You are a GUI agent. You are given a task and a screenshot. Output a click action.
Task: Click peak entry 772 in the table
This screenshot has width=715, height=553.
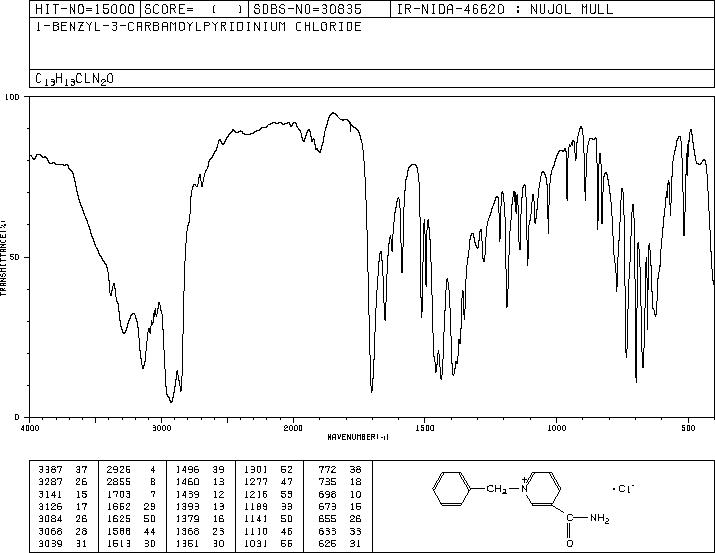[x=327, y=470]
